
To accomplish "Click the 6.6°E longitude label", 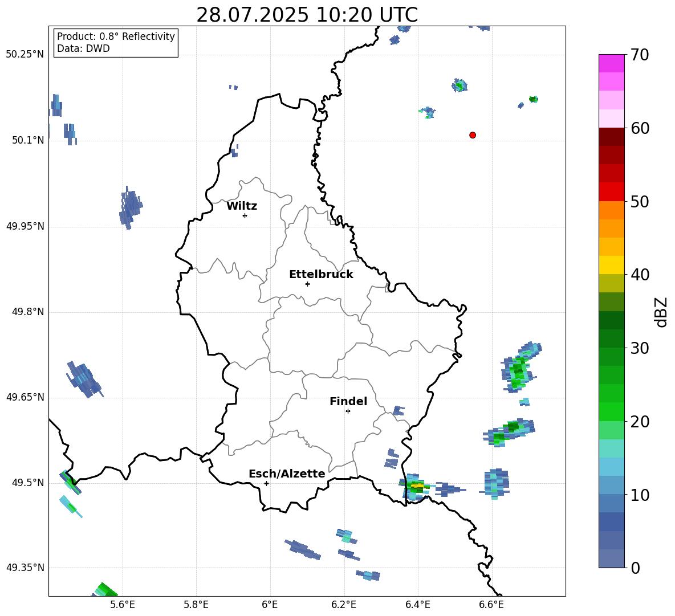I will coord(491,605).
